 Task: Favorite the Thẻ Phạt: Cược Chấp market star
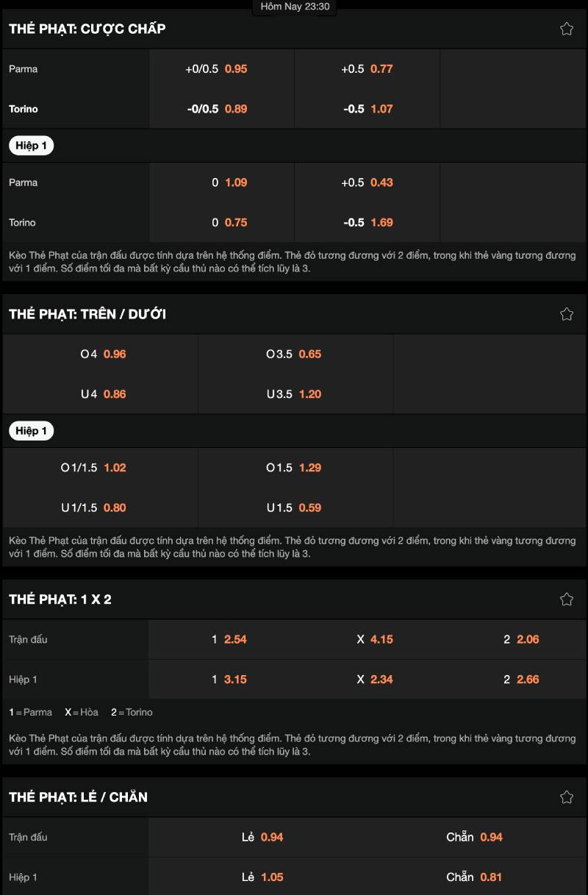click(567, 29)
